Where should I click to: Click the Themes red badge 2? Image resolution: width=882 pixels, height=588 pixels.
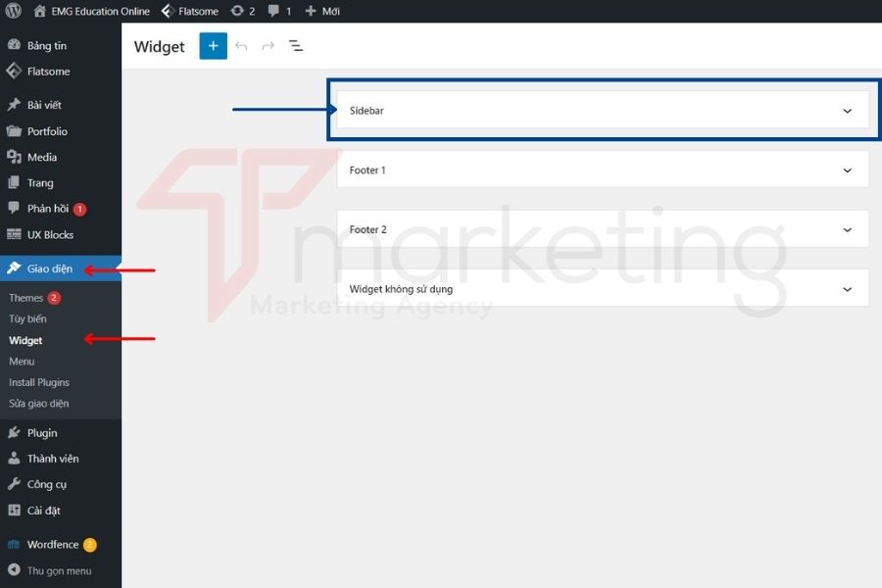click(54, 298)
